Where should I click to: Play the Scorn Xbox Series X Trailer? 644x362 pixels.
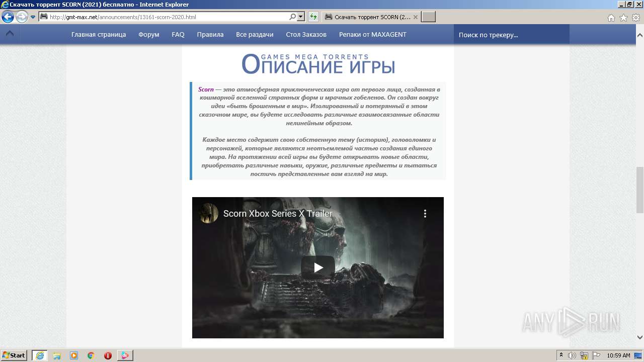click(318, 267)
